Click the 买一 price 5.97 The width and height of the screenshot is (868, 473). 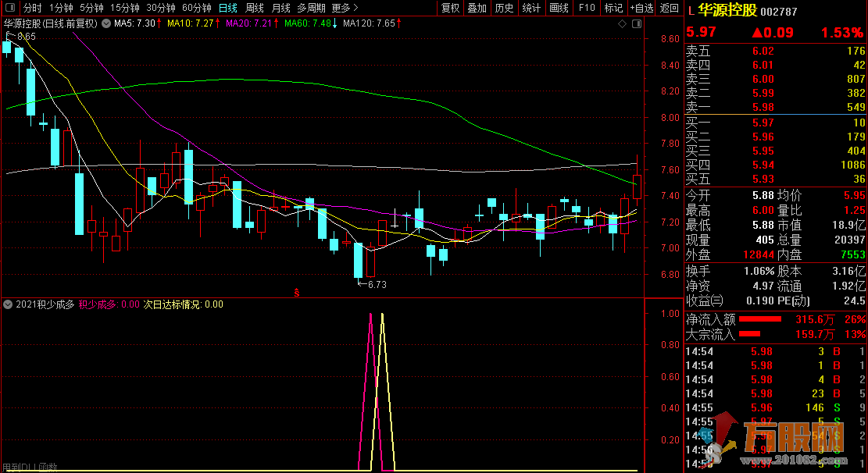(x=763, y=123)
